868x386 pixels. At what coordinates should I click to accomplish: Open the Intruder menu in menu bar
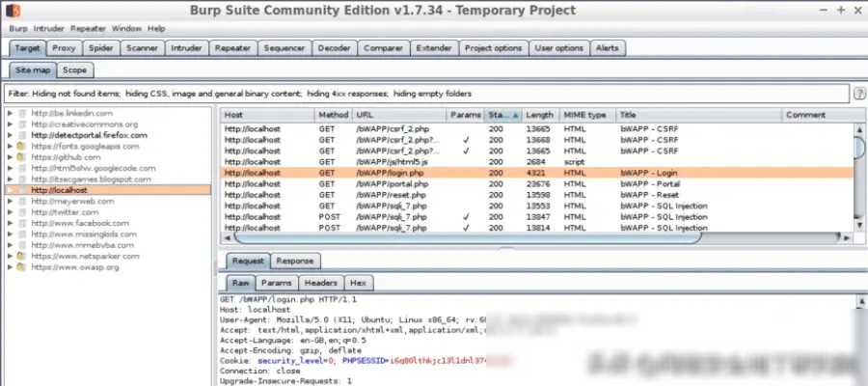click(49, 28)
